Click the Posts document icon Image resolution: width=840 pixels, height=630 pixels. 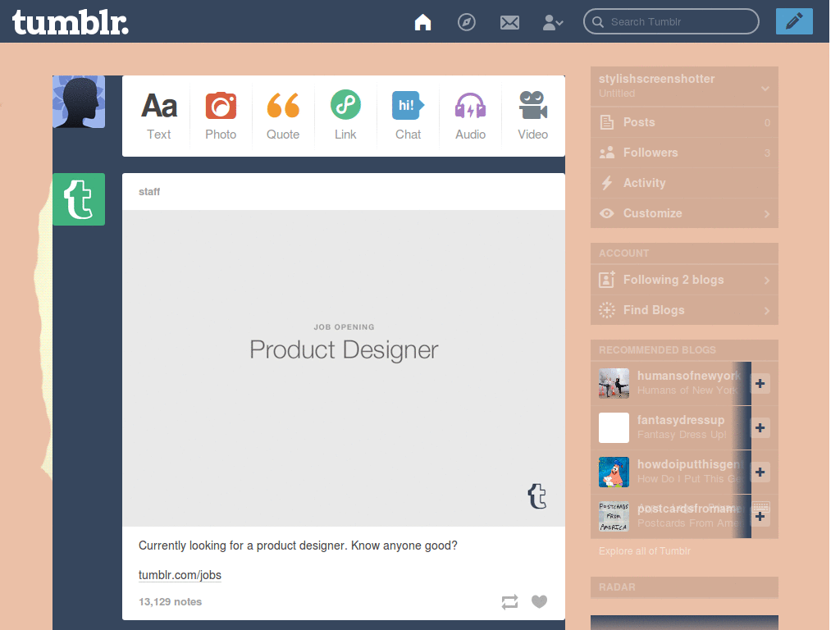point(607,122)
